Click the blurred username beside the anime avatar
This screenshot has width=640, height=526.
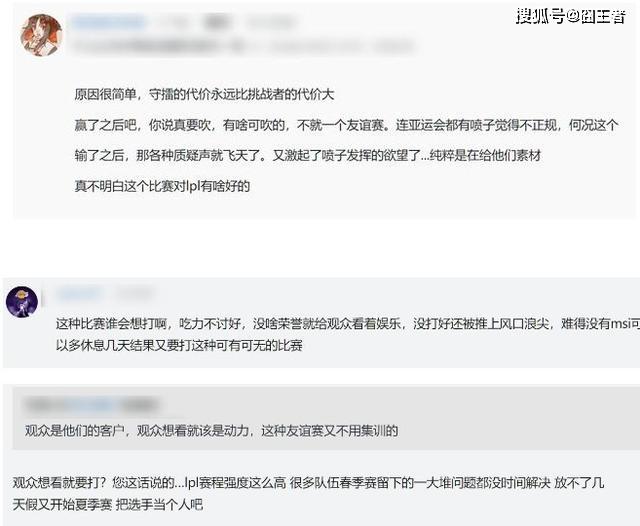[x=109, y=22]
